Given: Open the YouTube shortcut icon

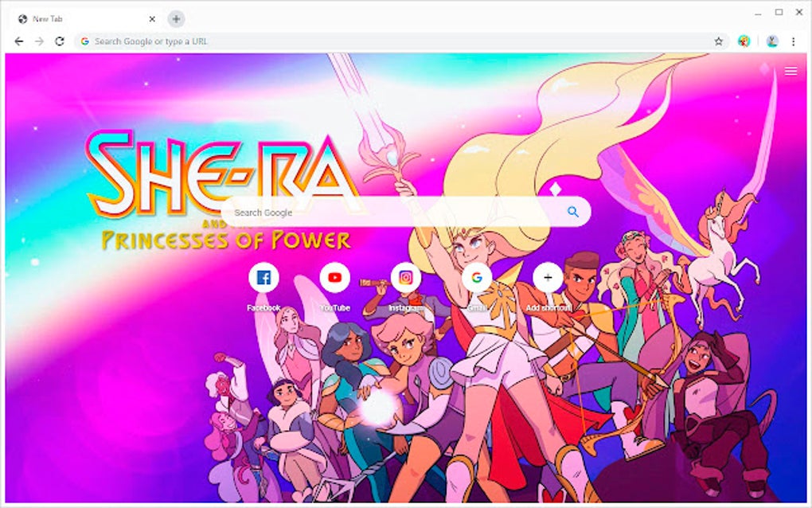Looking at the screenshot, I should click(334, 277).
